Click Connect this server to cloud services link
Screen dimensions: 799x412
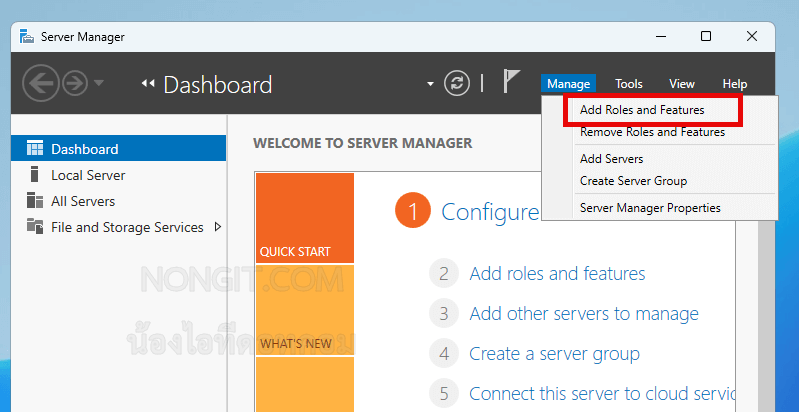pyautogui.click(x=602, y=393)
